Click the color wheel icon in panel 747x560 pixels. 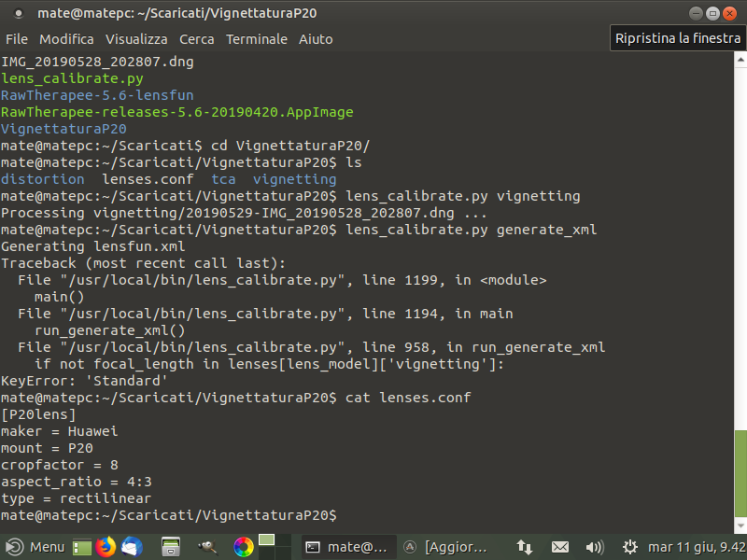[x=243, y=547]
